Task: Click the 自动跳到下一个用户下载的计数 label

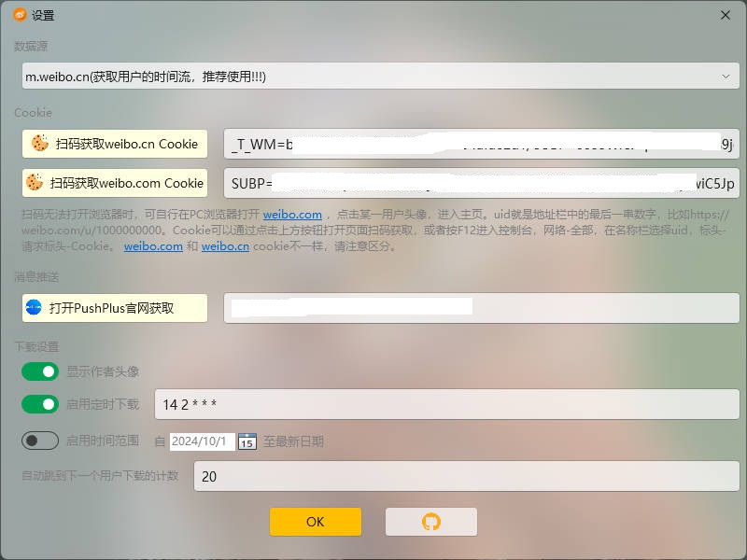Action: click(x=100, y=476)
